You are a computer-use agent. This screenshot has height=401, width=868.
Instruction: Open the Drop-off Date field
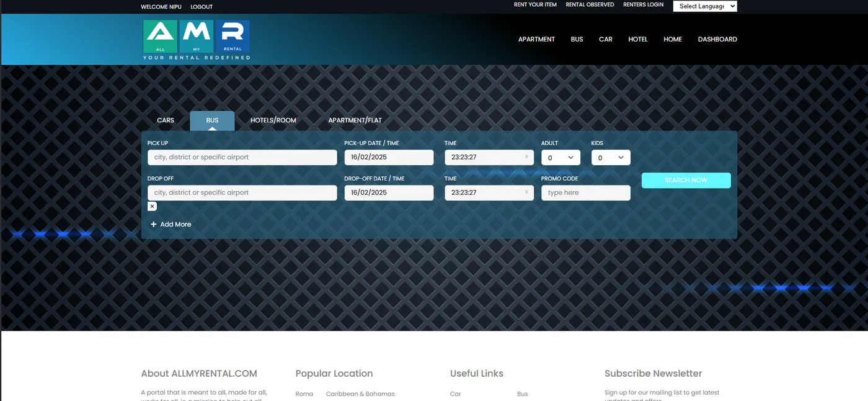click(389, 193)
